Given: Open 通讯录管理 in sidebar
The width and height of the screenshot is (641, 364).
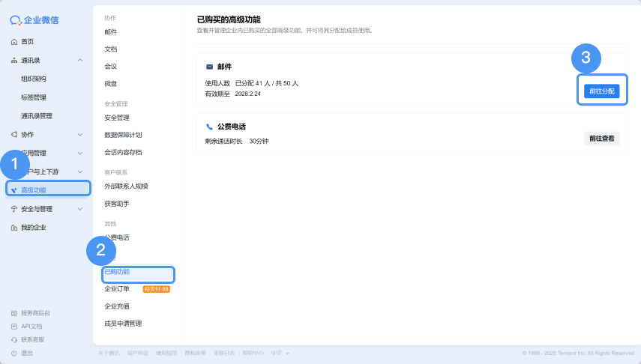Looking at the screenshot, I should [37, 116].
